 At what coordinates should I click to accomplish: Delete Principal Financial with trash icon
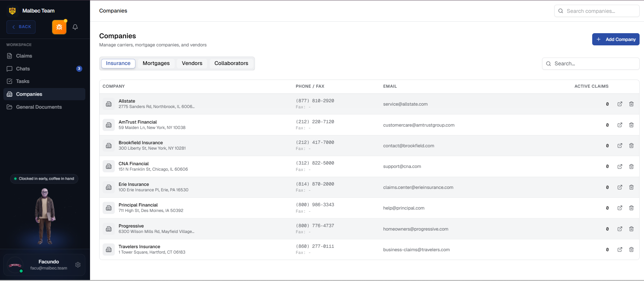(x=631, y=208)
